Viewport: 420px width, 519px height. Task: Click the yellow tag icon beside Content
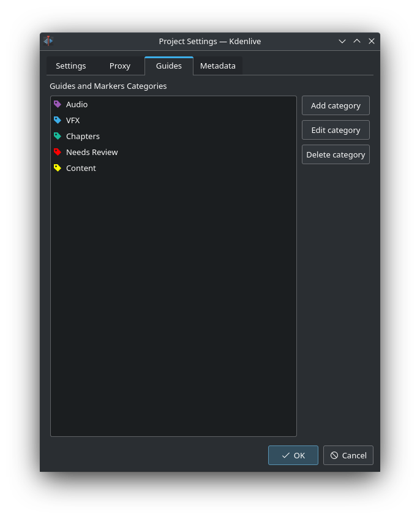(58, 168)
